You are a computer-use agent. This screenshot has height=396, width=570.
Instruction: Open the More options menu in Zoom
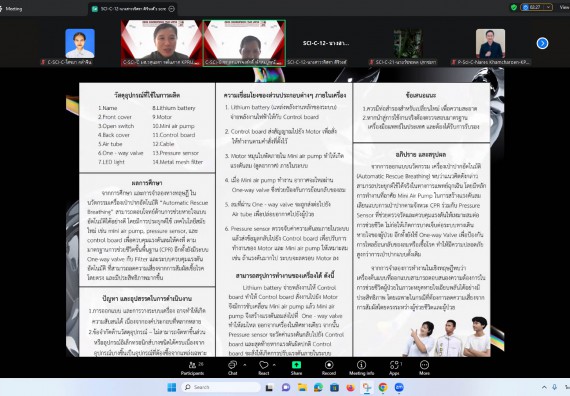tap(424, 368)
